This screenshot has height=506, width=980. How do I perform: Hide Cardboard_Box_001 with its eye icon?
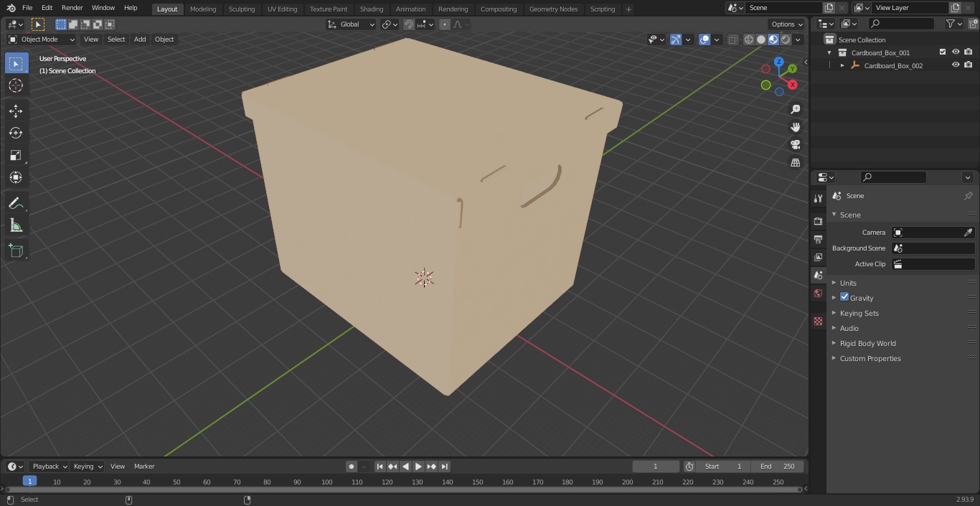956,52
